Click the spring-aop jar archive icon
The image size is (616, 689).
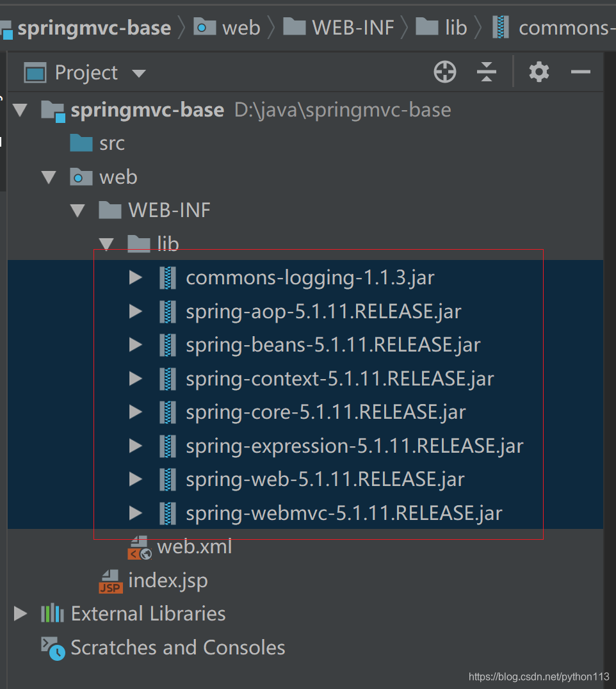pos(167,312)
